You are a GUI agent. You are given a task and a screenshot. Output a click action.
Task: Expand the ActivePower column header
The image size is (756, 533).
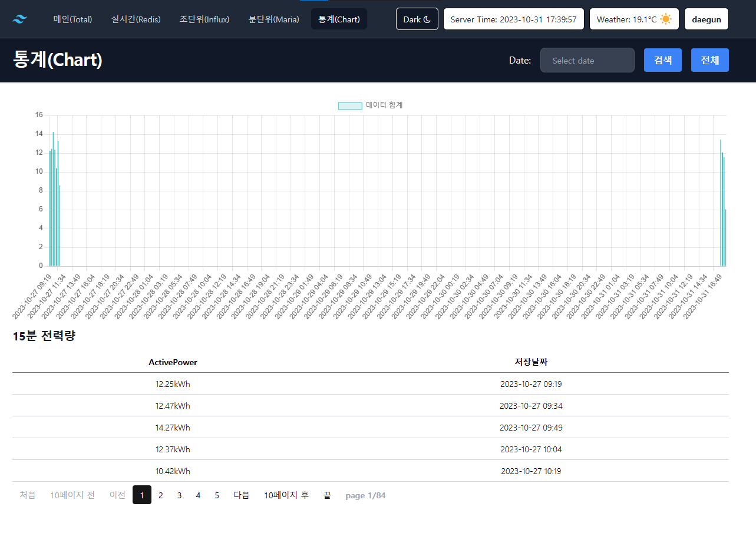click(172, 362)
